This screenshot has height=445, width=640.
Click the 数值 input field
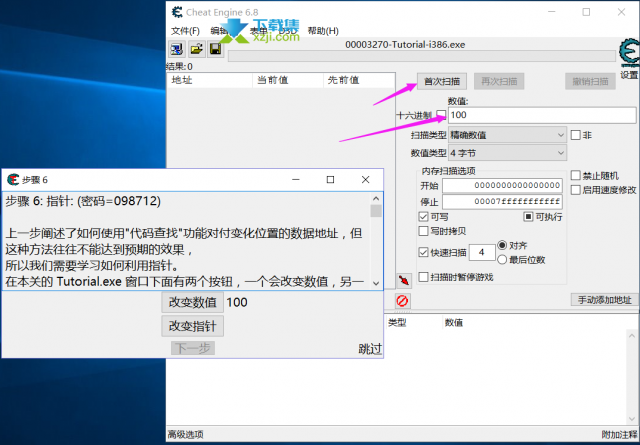[542, 115]
